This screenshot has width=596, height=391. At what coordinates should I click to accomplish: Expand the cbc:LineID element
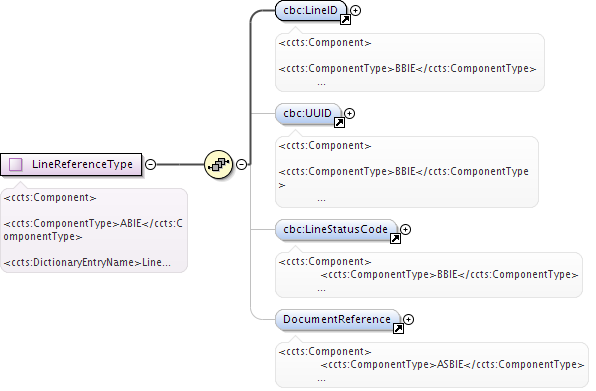click(355, 11)
